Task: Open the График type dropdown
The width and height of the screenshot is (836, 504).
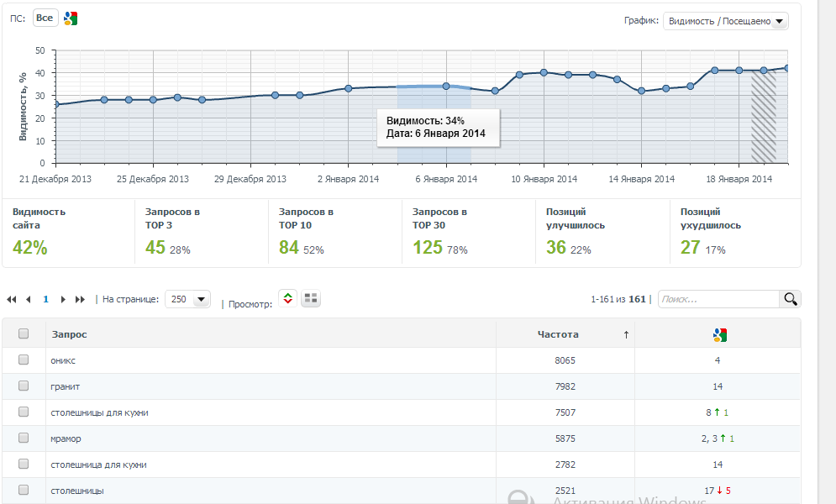Action: pos(725,21)
